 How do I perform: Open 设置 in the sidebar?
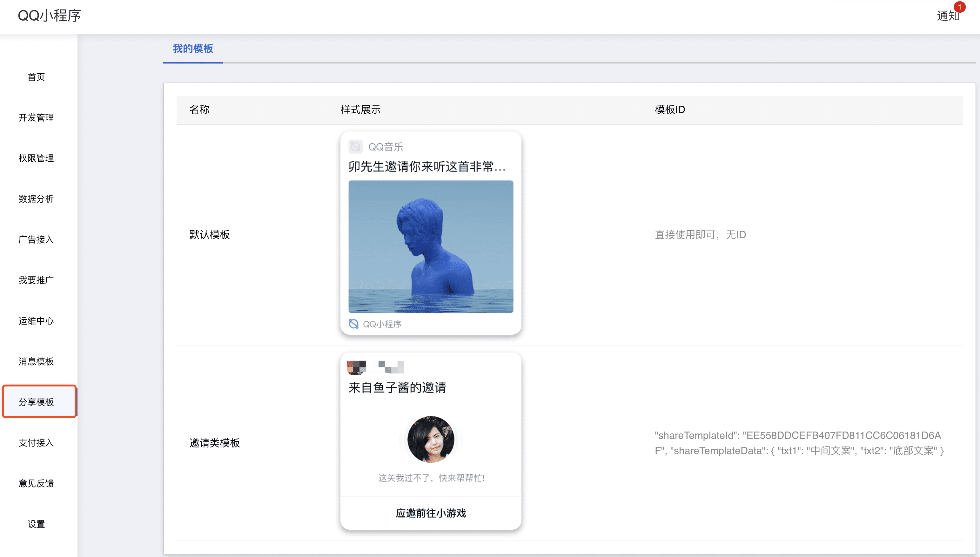(36, 524)
